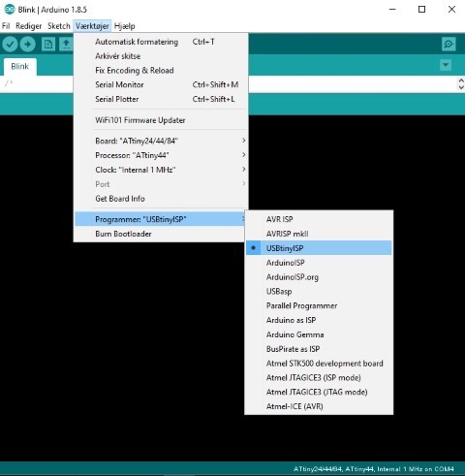Open the Fil menu

[x=6, y=26]
